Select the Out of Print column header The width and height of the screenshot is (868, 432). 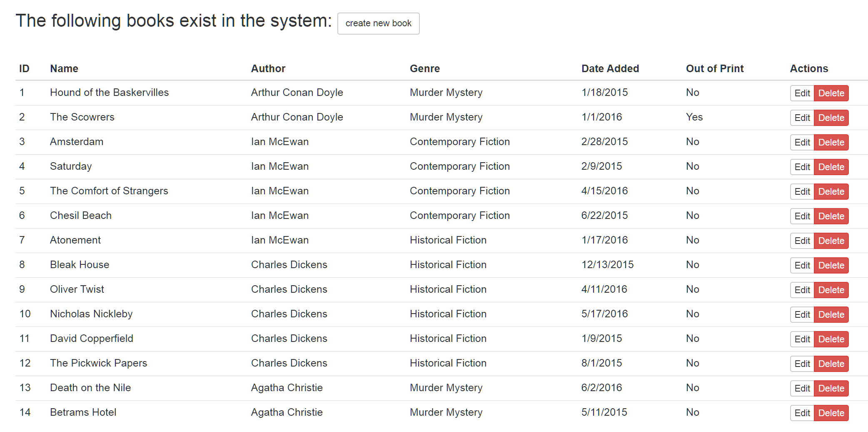coord(714,68)
